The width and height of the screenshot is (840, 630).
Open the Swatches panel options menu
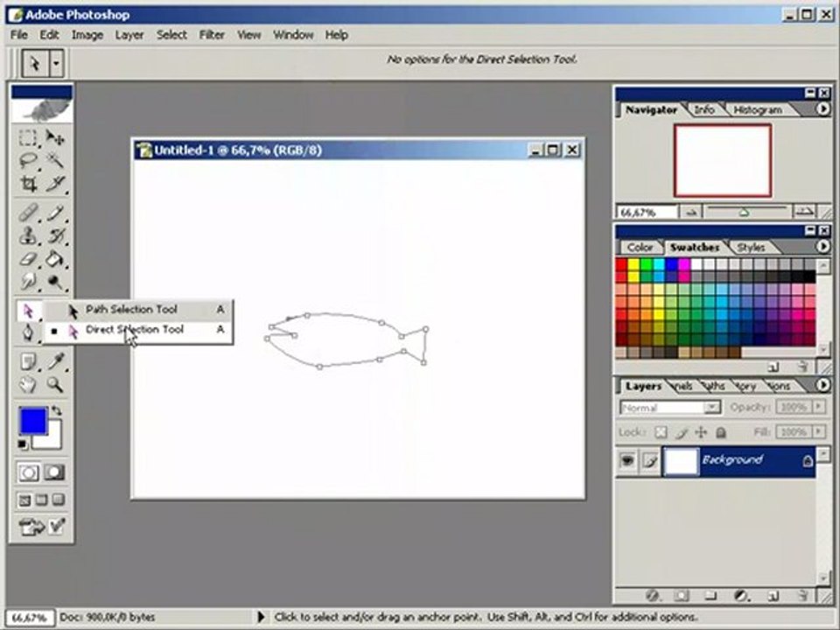822,247
